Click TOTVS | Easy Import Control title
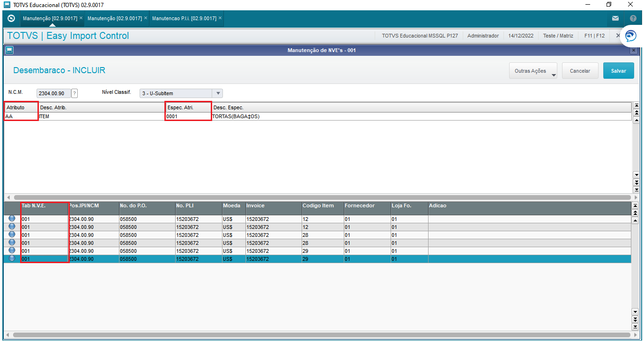Viewport: 644px width, 341px height. click(x=68, y=36)
